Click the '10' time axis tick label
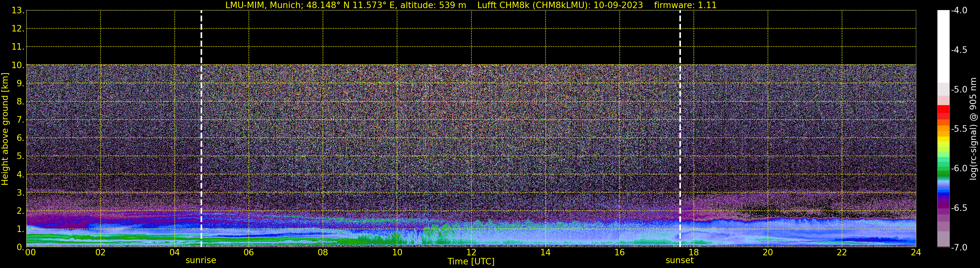Image resolution: width=980 pixels, height=268 pixels. click(x=397, y=252)
